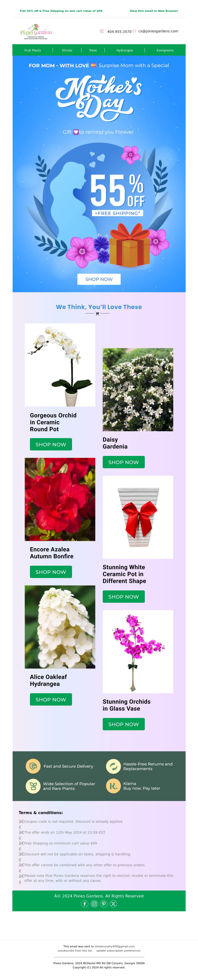Click the Encore Azalea Autumn Bonfire photo
The width and height of the screenshot is (198, 980).
point(60,499)
